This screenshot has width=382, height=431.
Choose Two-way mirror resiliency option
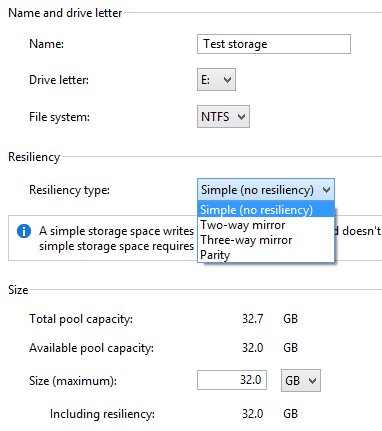tap(266, 225)
